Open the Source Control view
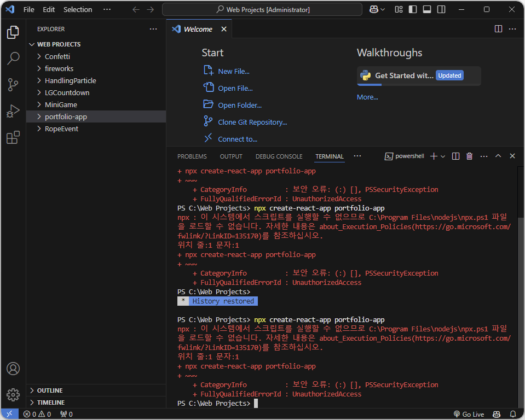This screenshot has height=420, width=525. pos(13,85)
